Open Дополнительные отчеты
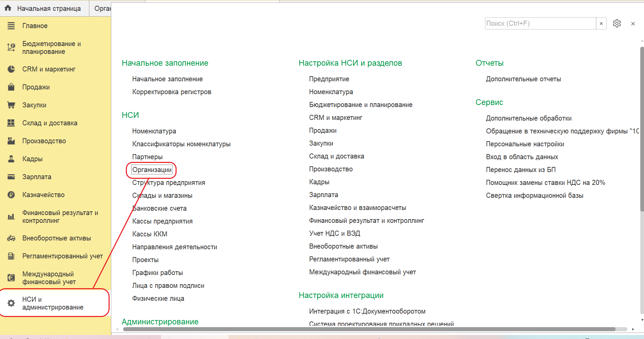The width and height of the screenshot is (644, 339). click(x=523, y=79)
